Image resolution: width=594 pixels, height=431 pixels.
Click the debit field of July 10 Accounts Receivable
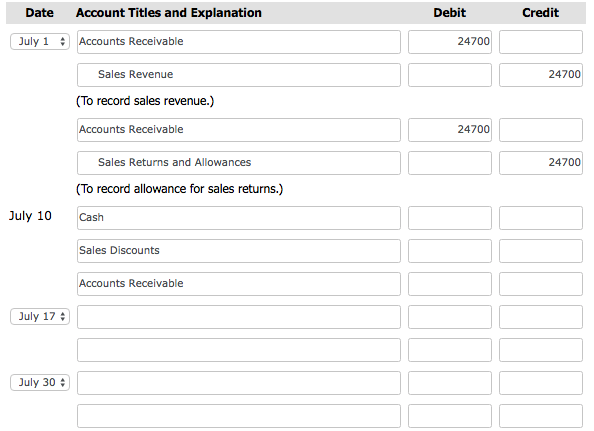tap(450, 284)
